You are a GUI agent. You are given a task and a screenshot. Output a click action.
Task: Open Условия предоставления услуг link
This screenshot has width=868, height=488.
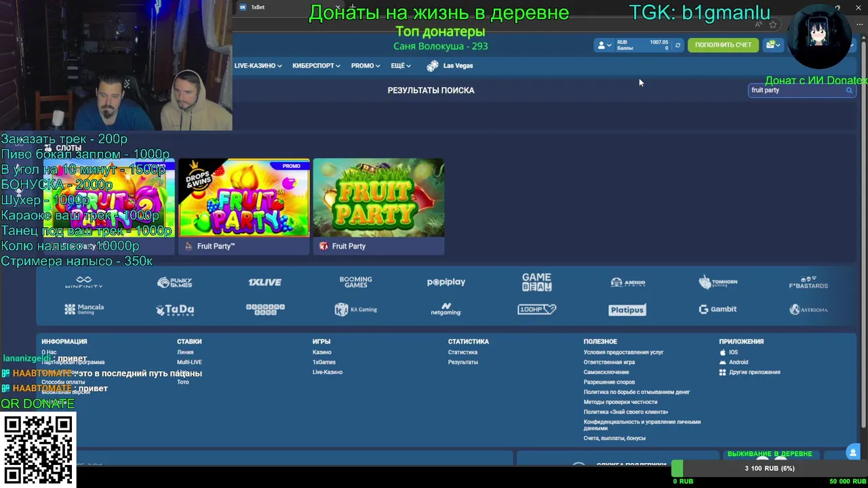pos(623,352)
